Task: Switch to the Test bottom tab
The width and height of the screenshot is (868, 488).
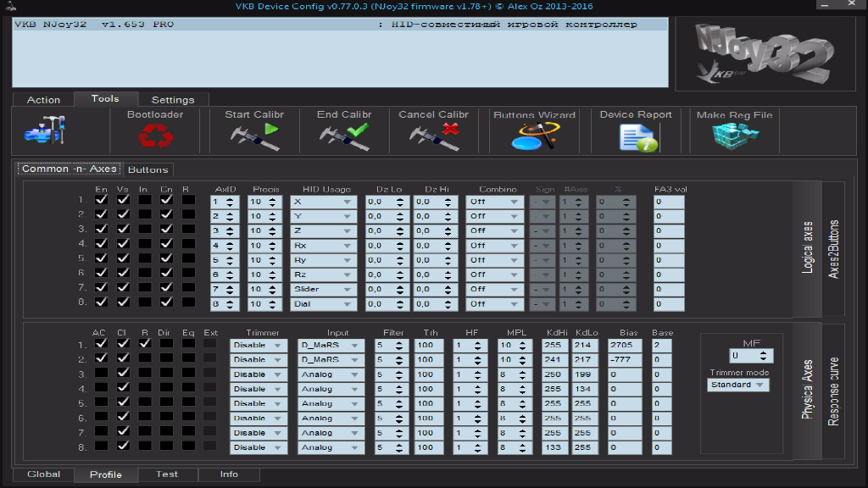Action: (x=167, y=474)
